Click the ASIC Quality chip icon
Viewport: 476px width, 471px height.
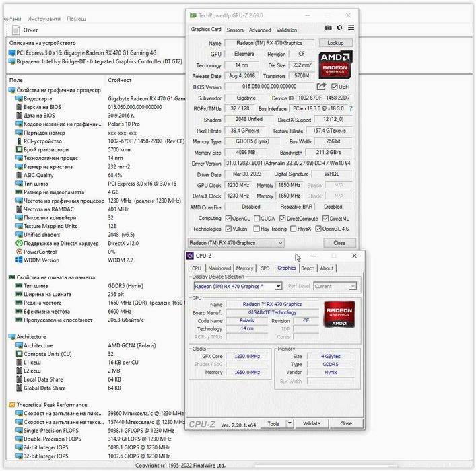19,175
